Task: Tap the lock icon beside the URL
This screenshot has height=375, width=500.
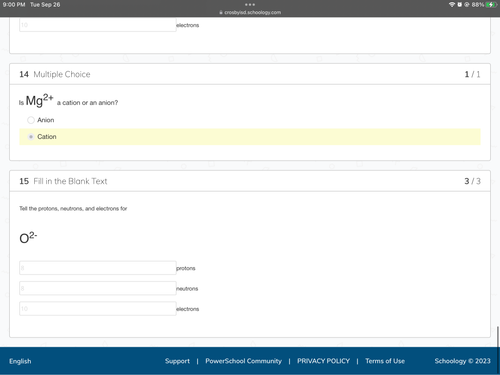Action: pyautogui.click(x=221, y=12)
